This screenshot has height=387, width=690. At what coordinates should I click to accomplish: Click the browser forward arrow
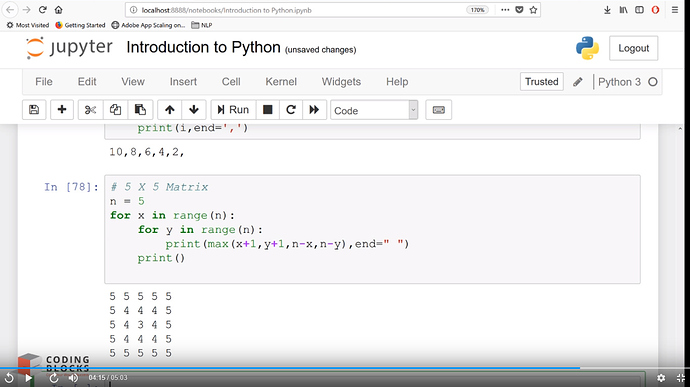pyautogui.click(x=26, y=10)
